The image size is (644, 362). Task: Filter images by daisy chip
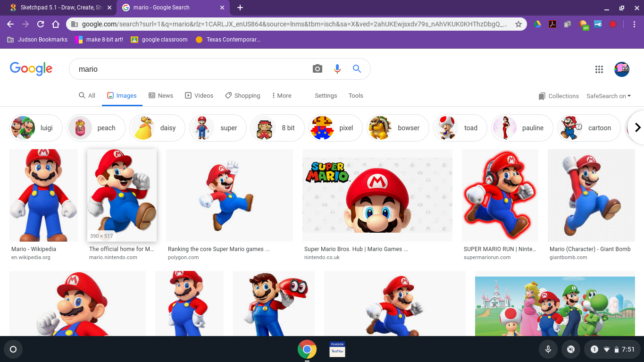click(x=157, y=128)
